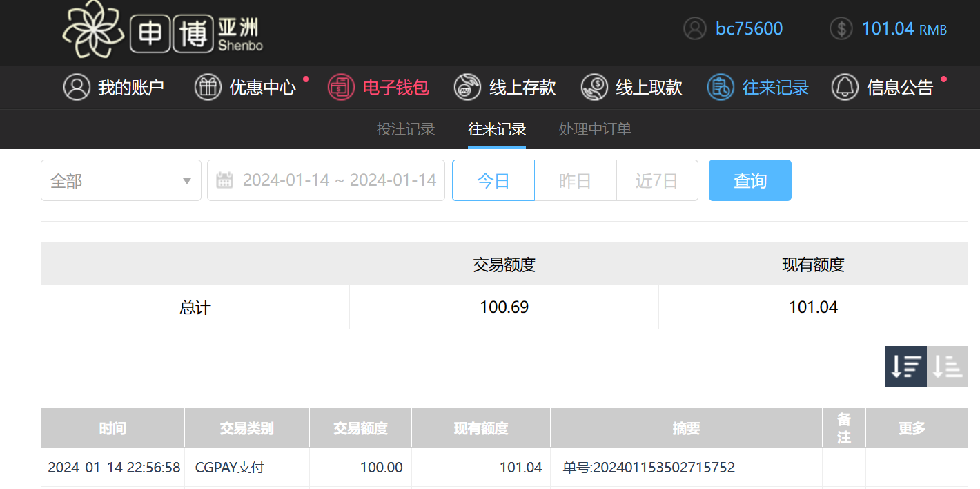
Task: Click total 交易额度 value 100.69
Action: pyautogui.click(x=504, y=307)
